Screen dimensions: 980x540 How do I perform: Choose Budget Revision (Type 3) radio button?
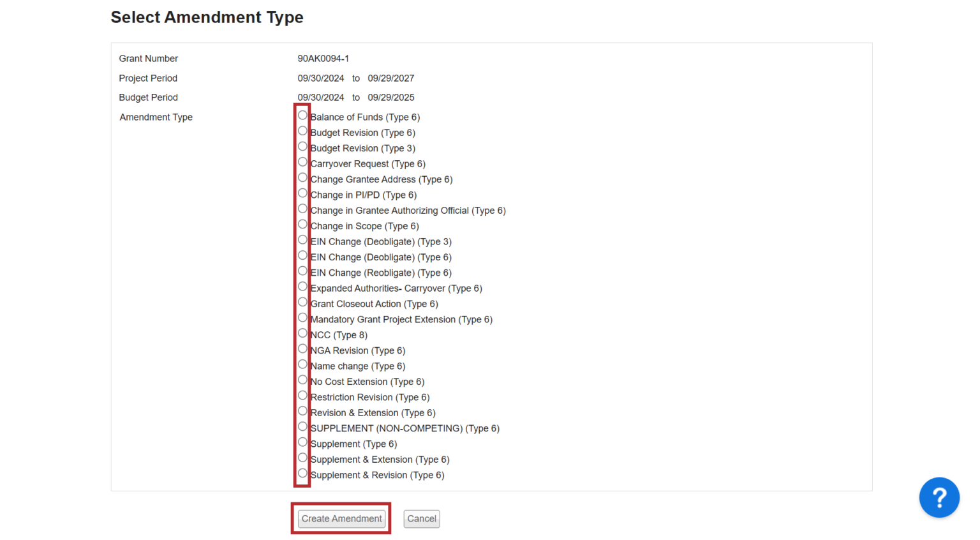(302, 147)
